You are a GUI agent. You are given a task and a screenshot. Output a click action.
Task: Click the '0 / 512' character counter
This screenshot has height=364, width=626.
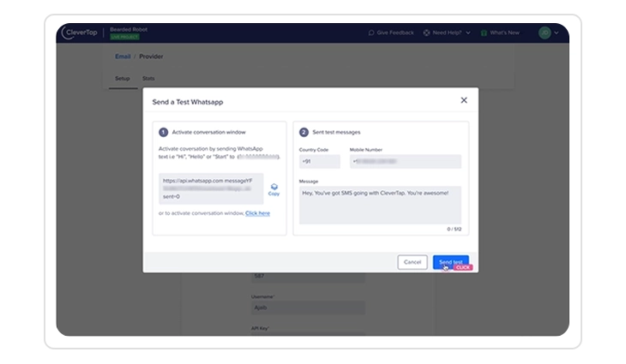click(454, 230)
